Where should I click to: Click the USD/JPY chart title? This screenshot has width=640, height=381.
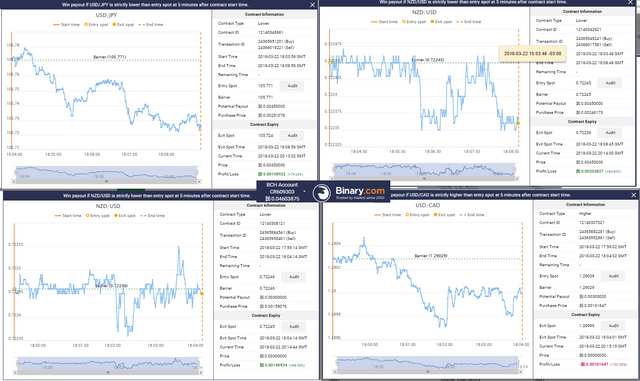[107, 15]
